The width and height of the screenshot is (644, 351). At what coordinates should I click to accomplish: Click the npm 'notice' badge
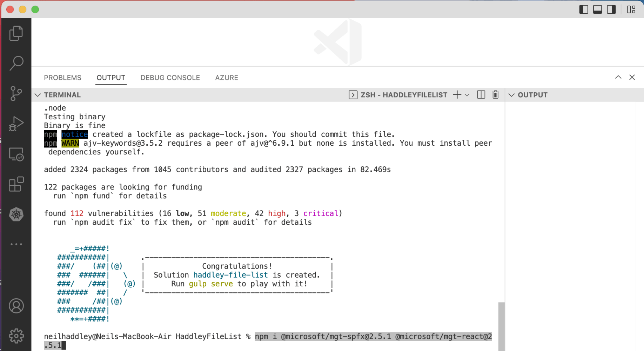(75, 134)
